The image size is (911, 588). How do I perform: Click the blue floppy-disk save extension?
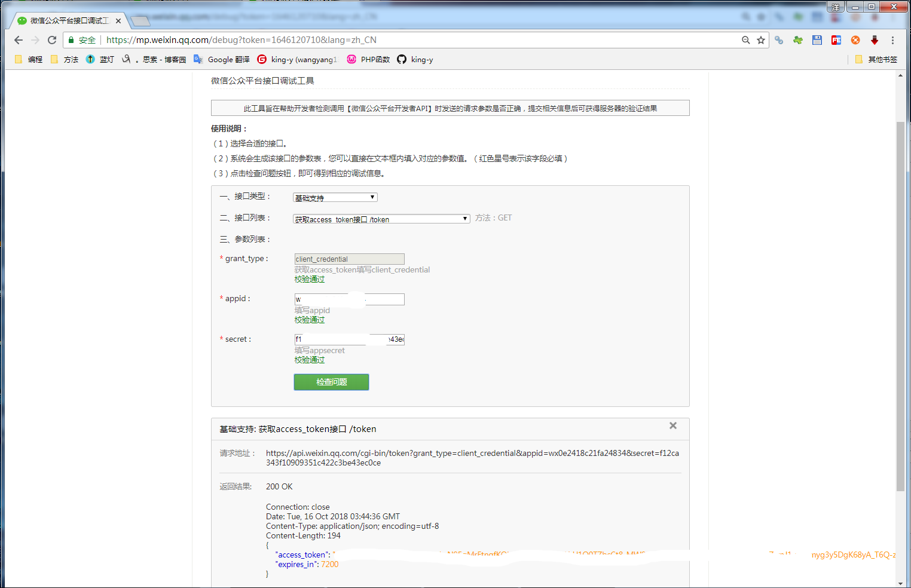tap(817, 40)
